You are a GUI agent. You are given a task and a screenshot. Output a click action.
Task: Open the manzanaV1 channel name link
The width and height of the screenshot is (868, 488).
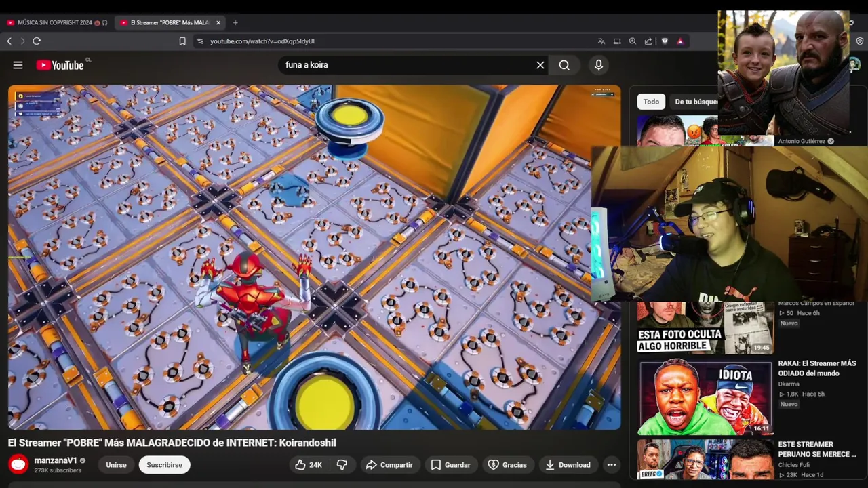pos(56,460)
